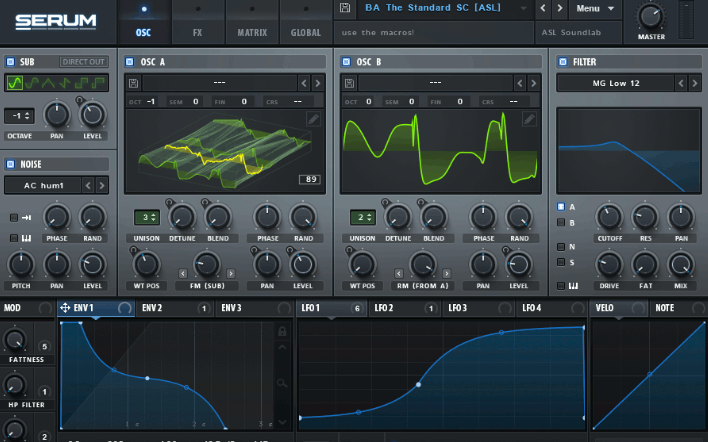Select next noise sample arrow
Screen dimensions: 708x442
coord(102,186)
